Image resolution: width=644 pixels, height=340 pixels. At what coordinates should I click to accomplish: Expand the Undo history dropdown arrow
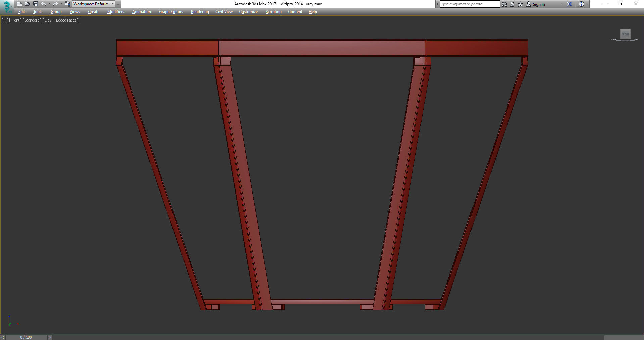[x=49, y=4]
